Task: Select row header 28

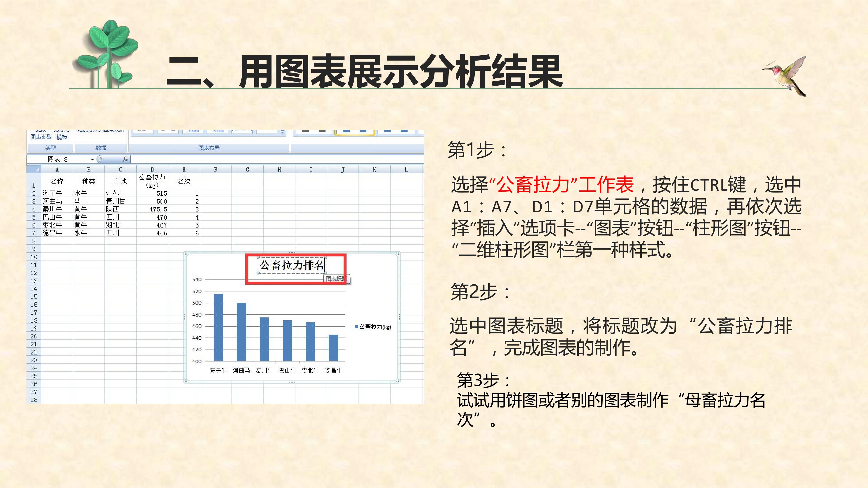Action: [34, 399]
